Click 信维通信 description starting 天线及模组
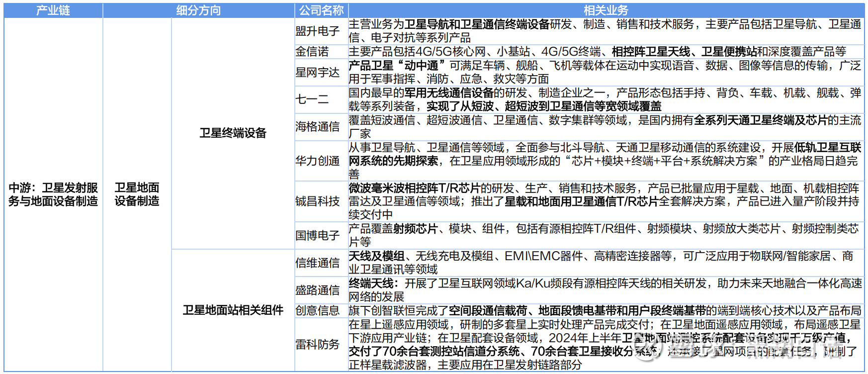Viewport: 868px width, 374px height. tap(606, 263)
